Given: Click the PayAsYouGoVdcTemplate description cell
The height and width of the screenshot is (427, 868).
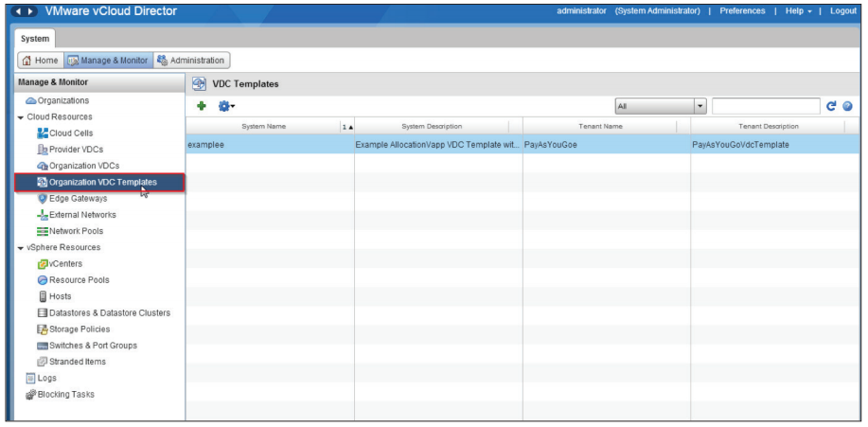Looking at the screenshot, I should [x=775, y=145].
